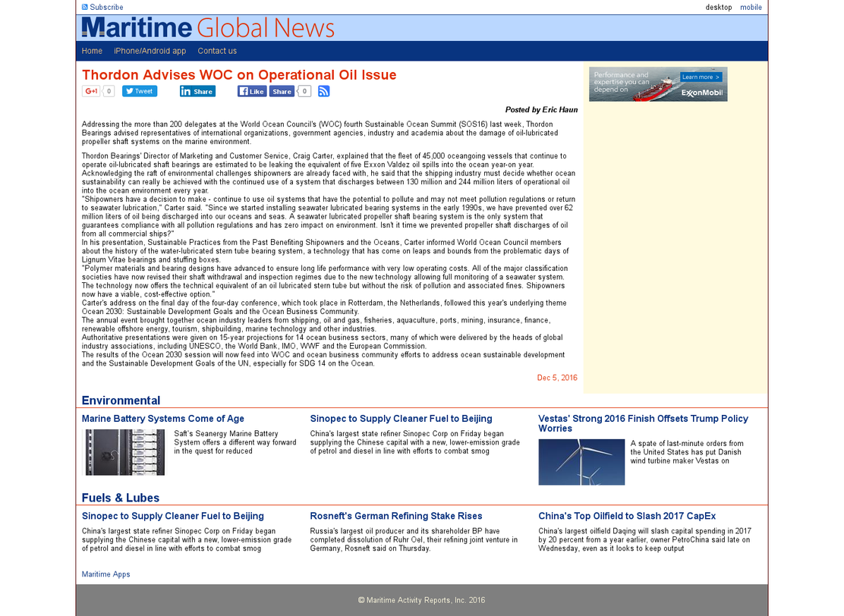Tweet this article
Viewport: 844px width, 616px height.
coord(140,91)
